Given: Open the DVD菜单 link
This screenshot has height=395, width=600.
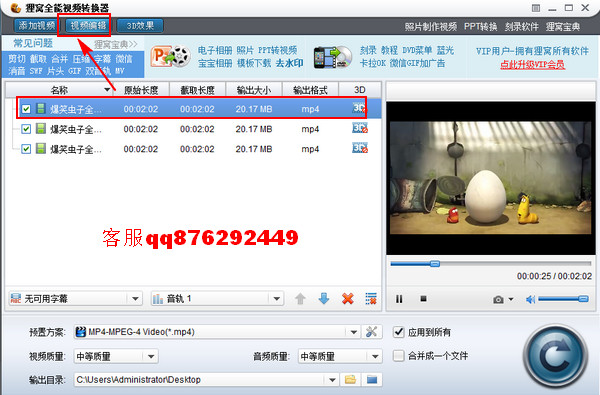Looking at the screenshot, I should click(x=417, y=50).
